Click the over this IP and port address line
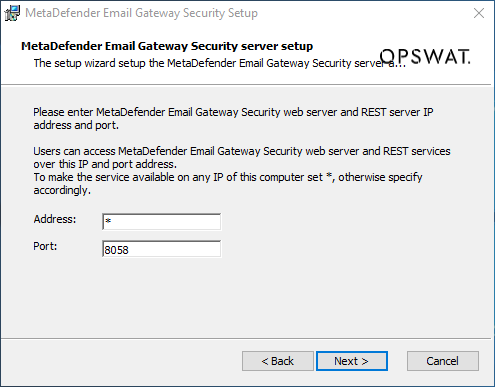Screen dimensions: 495x387 tap(105, 164)
